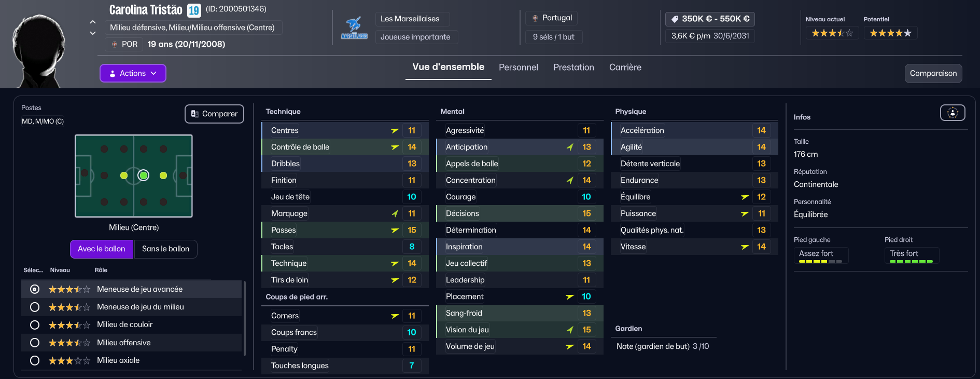Click the Les Marseillaises club logo

[x=354, y=29]
